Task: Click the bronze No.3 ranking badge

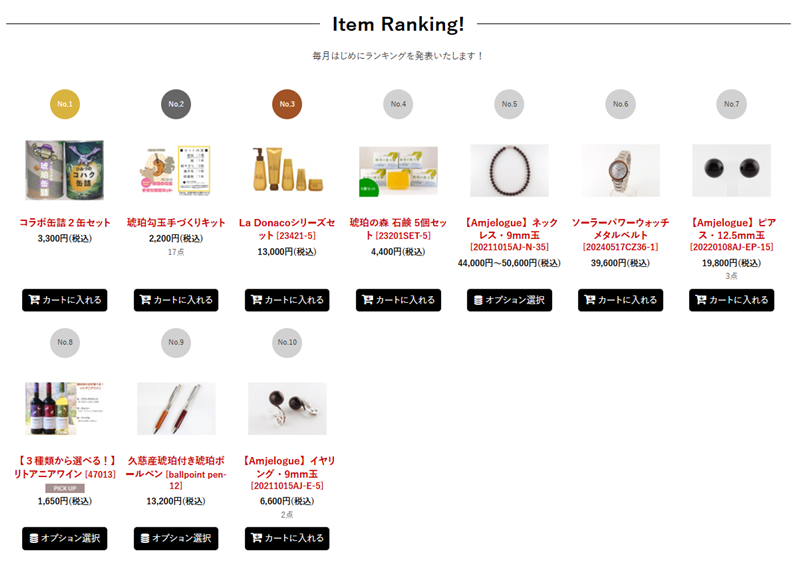Action: point(287,104)
